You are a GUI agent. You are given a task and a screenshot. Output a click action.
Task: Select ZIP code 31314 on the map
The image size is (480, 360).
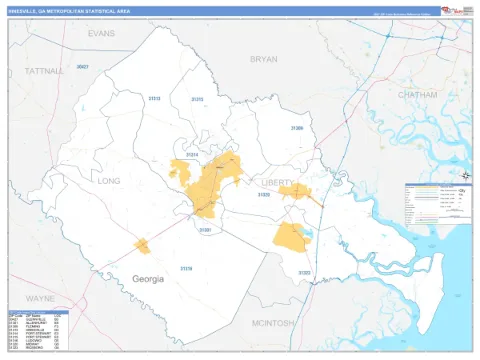192,155
